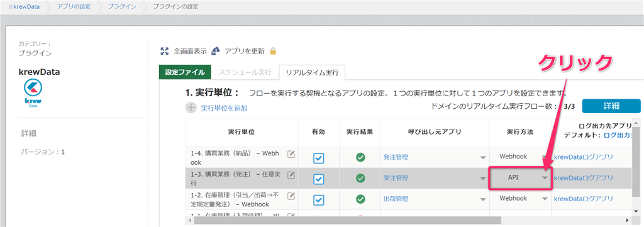Click 実行結果 status icon for 1-4 row

point(360,157)
